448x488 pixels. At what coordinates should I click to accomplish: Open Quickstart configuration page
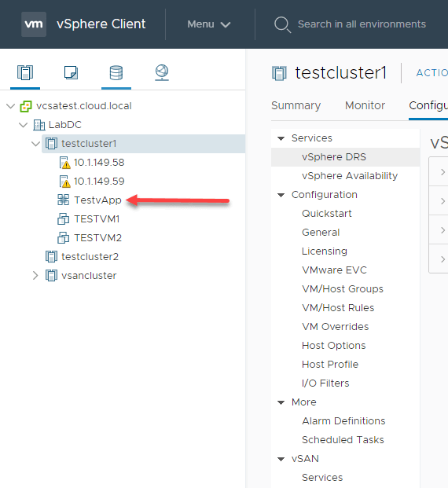pyautogui.click(x=327, y=214)
